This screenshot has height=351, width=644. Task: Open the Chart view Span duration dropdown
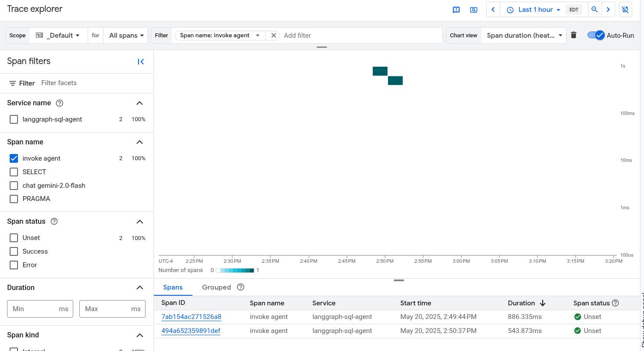tap(524, 36)
